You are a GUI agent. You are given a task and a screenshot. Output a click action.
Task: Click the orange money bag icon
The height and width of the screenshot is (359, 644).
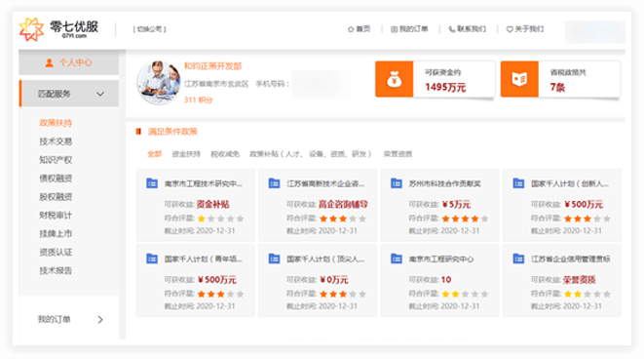(x=395, y=79)
